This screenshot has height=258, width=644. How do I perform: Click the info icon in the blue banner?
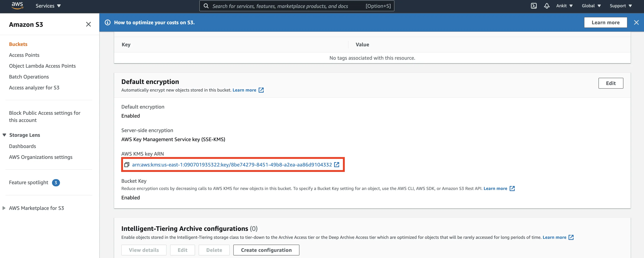[x=107, y=23]
